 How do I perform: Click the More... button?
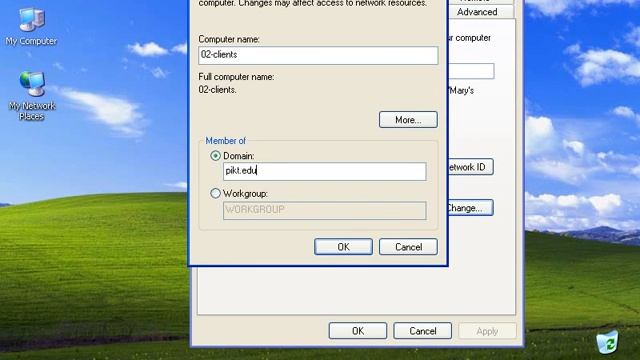(408, 120)
